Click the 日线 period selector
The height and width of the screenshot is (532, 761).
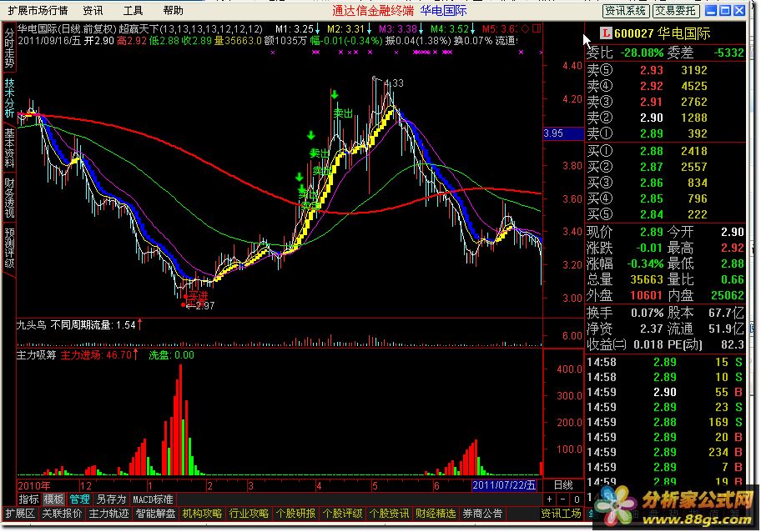point(563,485)
